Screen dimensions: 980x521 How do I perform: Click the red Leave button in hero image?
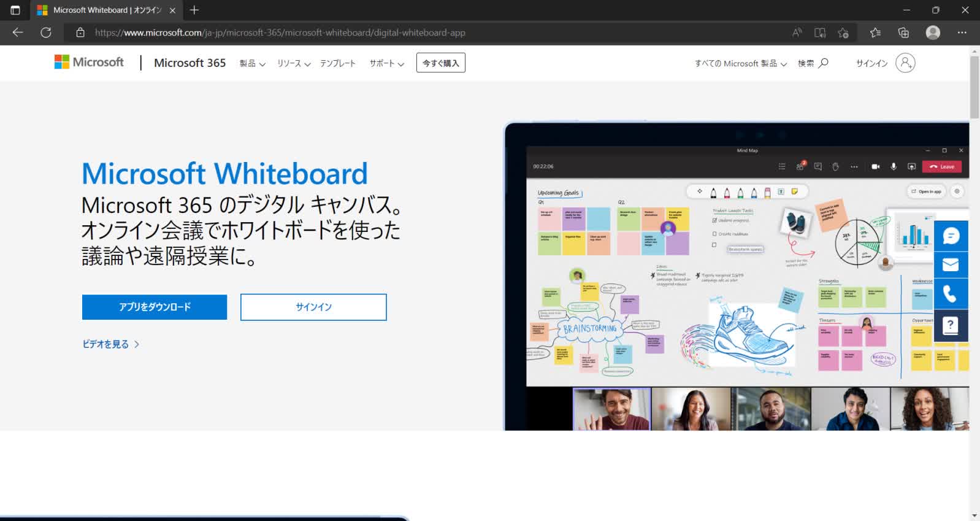(942, 166)
